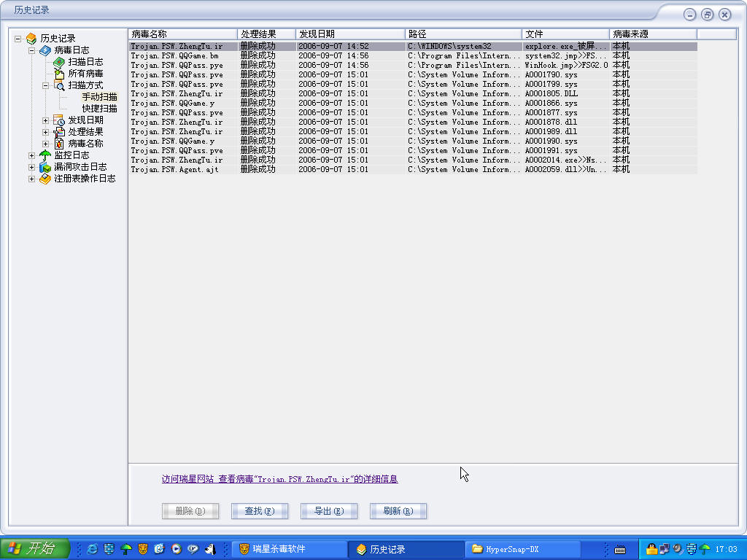
Task: Click the 发现日期 calendar icon
Action: [x=59, y=120]
